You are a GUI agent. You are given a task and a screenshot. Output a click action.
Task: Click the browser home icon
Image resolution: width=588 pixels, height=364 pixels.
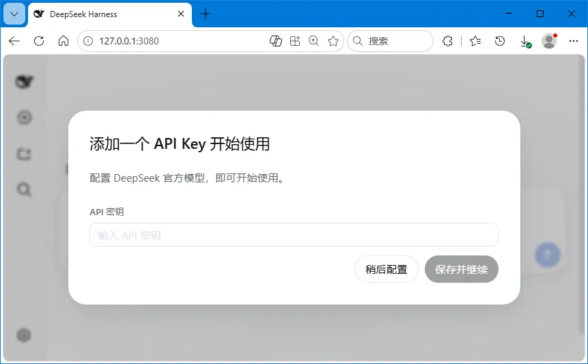point(64,41)
